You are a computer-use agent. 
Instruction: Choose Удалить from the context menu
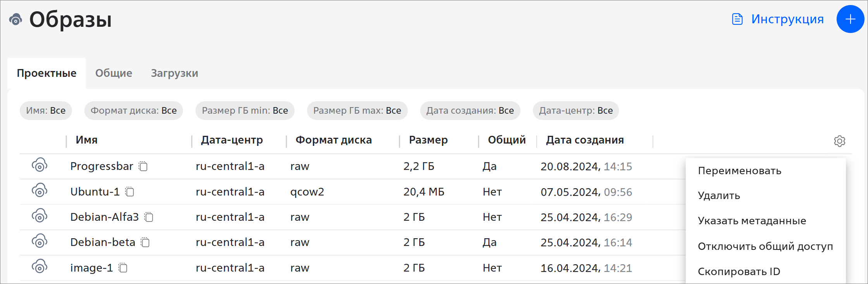coord(719,196)
